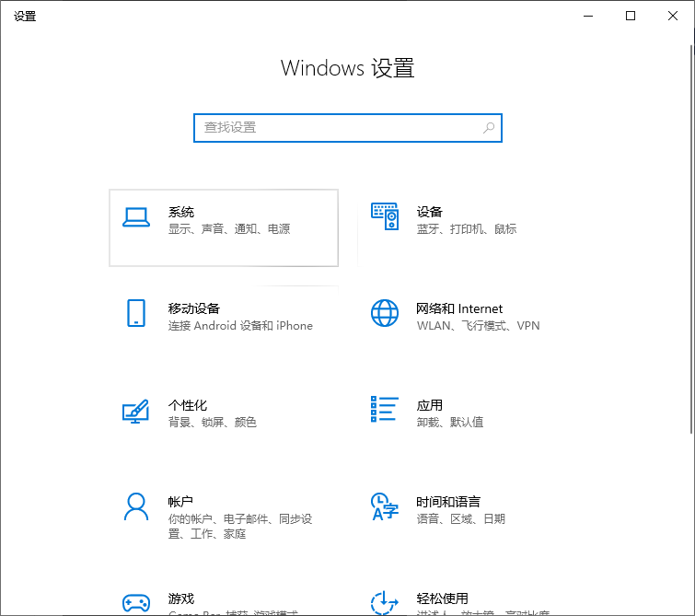Viewport: 695px width, 616px height.
Task: Close the 设置 window
Action: point(672,16)
